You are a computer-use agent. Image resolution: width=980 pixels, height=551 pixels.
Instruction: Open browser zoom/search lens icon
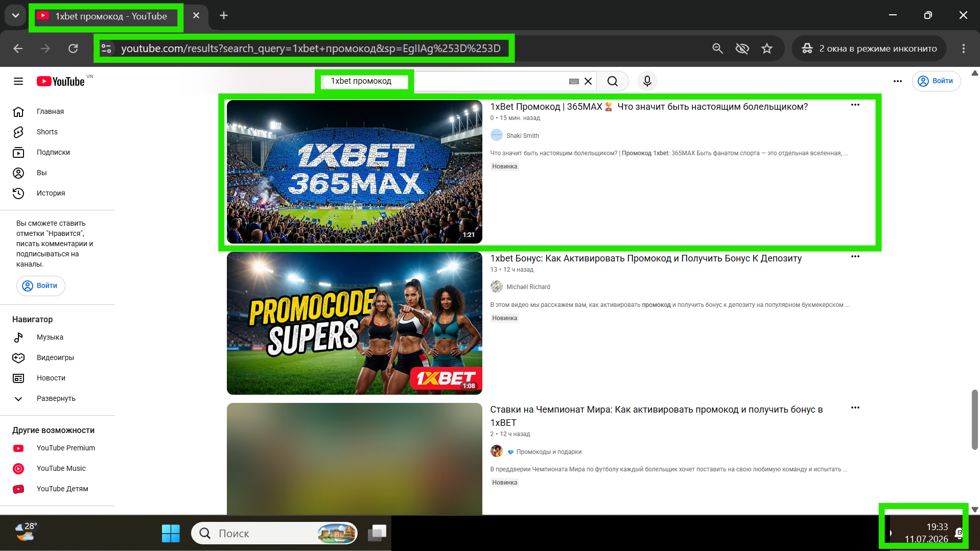point(718,49)
